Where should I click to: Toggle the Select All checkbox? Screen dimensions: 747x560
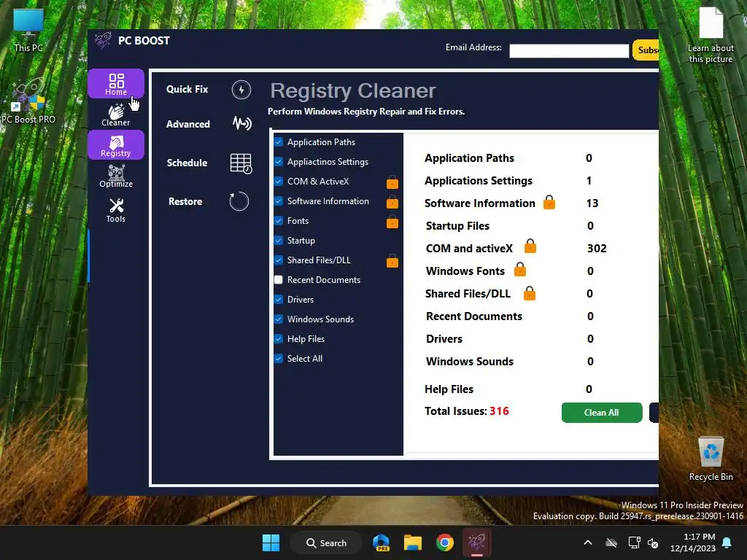[x=279, y=359]
